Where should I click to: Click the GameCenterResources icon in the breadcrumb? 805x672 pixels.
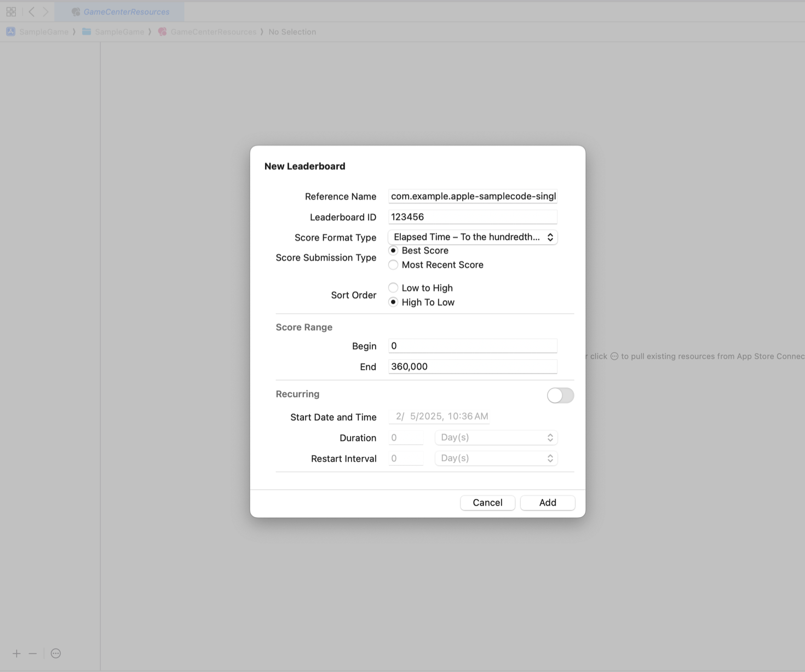(162, 31)
